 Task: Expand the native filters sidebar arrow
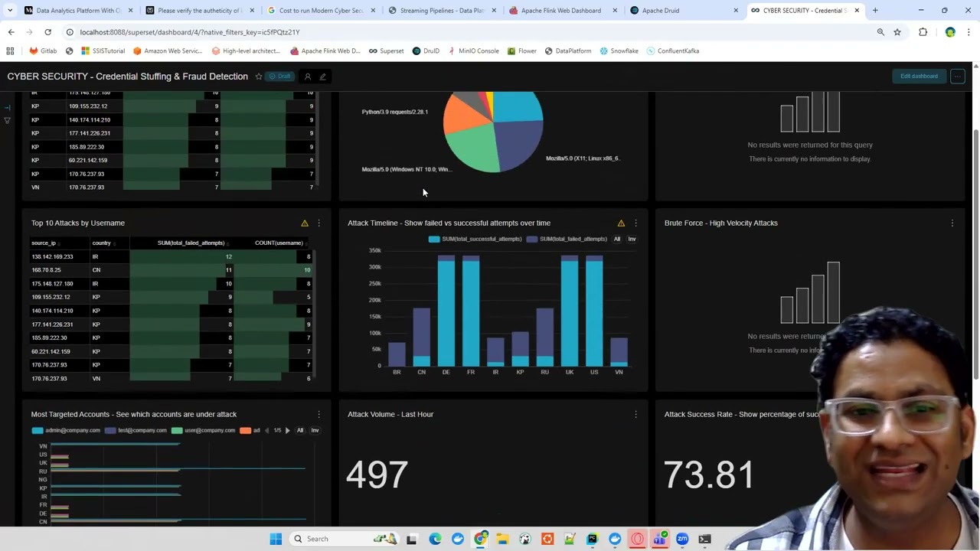point(7,108)
